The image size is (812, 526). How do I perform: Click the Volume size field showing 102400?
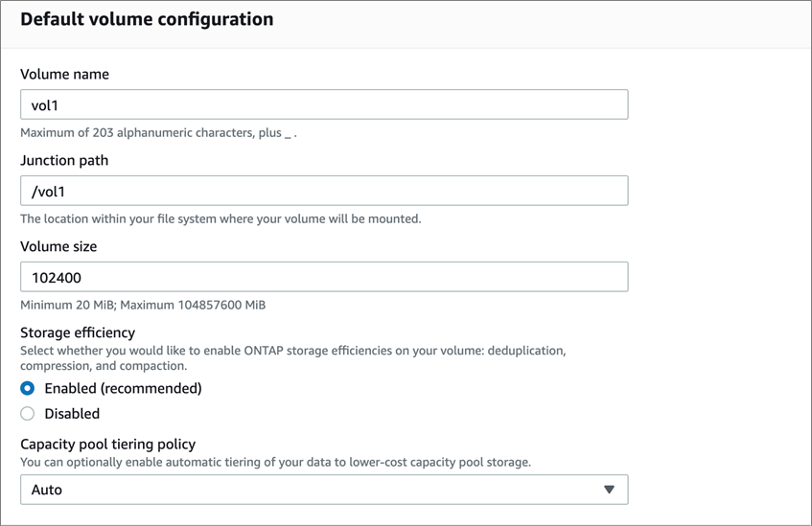(x=323, y=277)
